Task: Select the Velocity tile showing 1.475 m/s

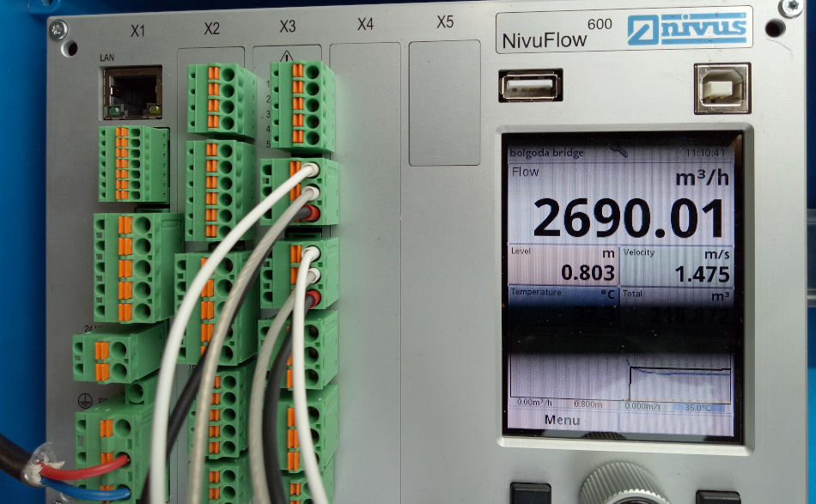Action: click(677, 265)
